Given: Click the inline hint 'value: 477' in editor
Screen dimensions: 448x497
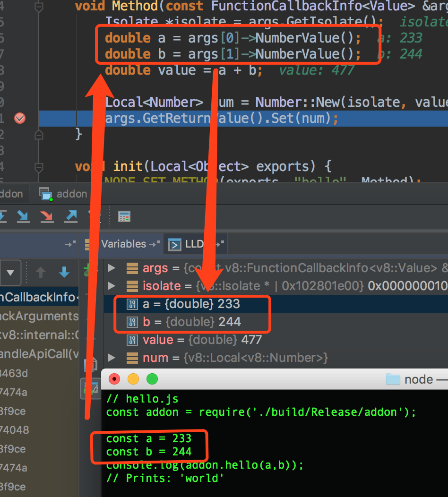Looking at the screenshot, I should coord(317,70).
